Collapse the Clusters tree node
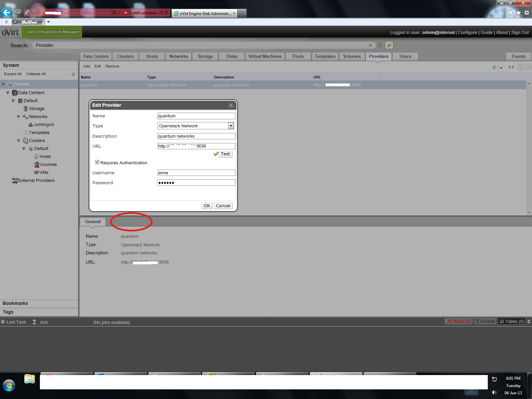 point(18,141)
